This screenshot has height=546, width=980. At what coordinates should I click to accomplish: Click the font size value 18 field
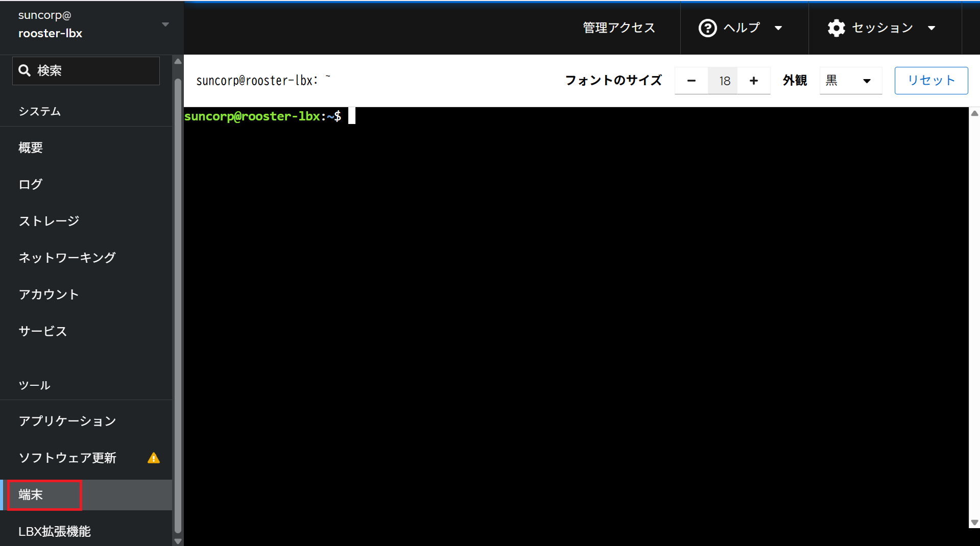pyautogui.click(x=724, y=81)
